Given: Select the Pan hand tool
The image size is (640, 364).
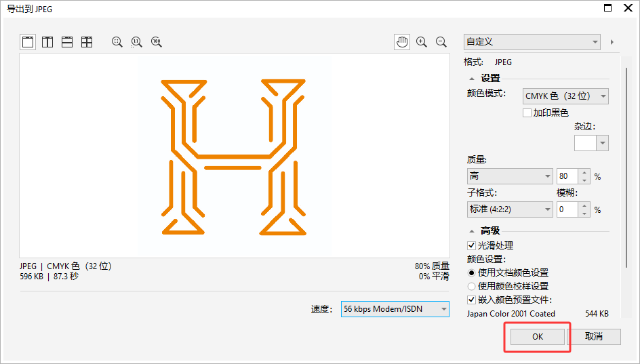Looking at the screenshot, I should point(402,42).
